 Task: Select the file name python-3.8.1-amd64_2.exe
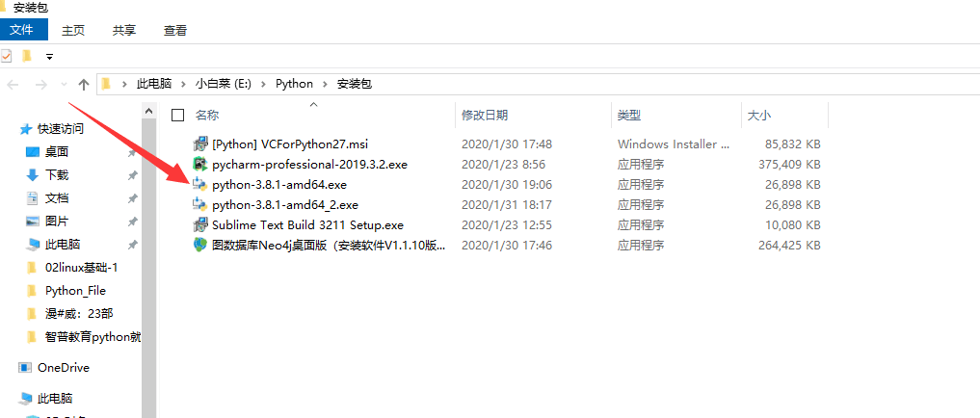[x=285, y=204]
